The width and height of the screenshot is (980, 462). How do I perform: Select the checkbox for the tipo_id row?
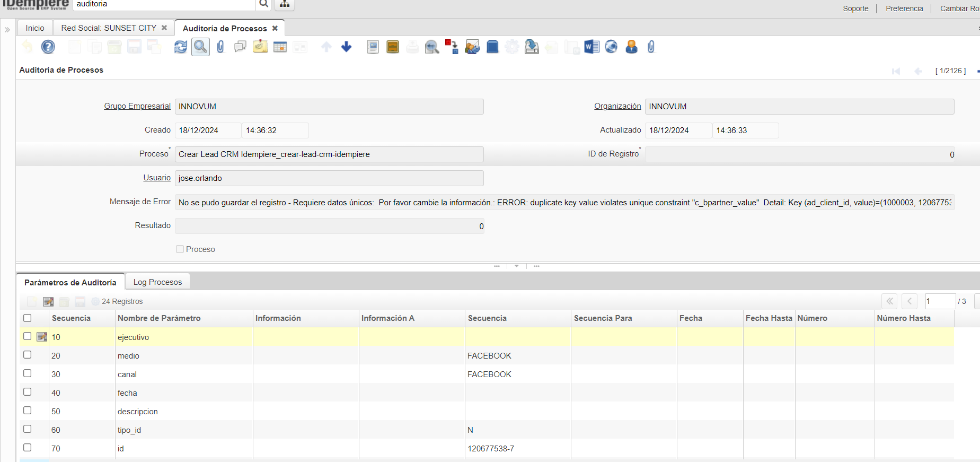[x=28, y=429]
